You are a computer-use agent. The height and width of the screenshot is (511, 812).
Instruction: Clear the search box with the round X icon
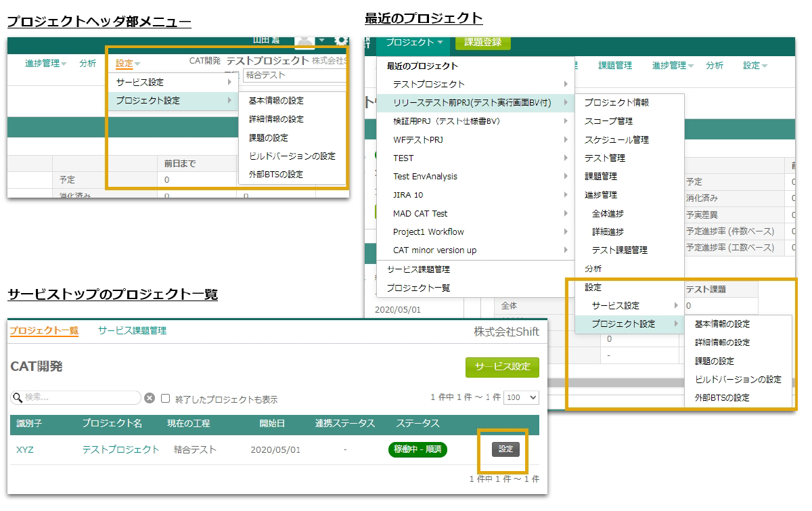point(150,398)
